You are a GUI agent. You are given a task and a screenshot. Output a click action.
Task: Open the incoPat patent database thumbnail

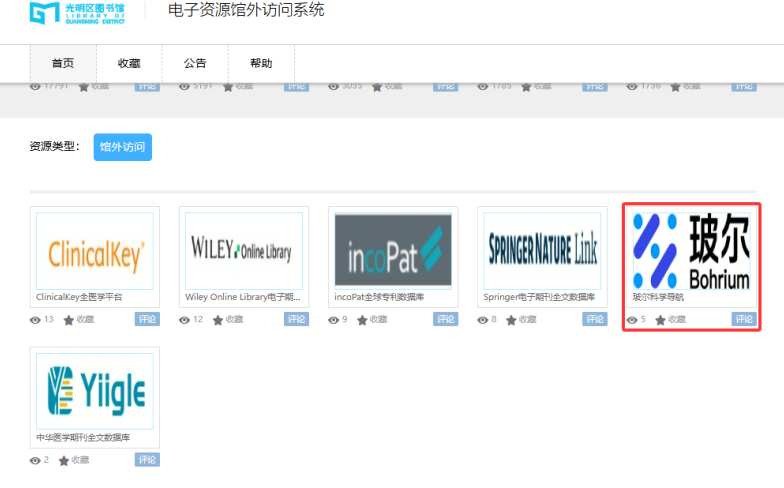[x=393, y=250]
